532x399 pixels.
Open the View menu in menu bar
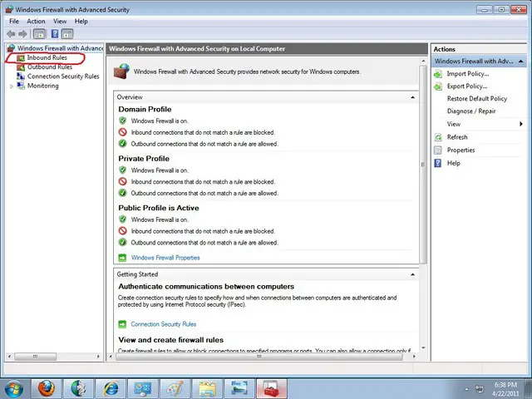(x=60, y=22)
